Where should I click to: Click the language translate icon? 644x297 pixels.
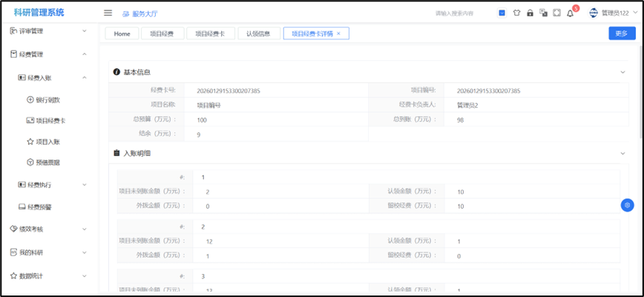[x=543, y=13]
